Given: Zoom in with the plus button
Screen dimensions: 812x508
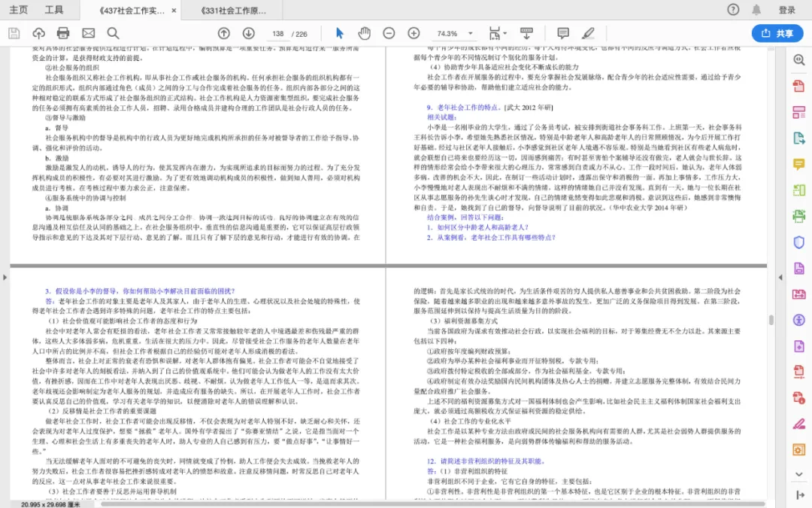Looking at the screenshot, I should [x=414, y=33].
